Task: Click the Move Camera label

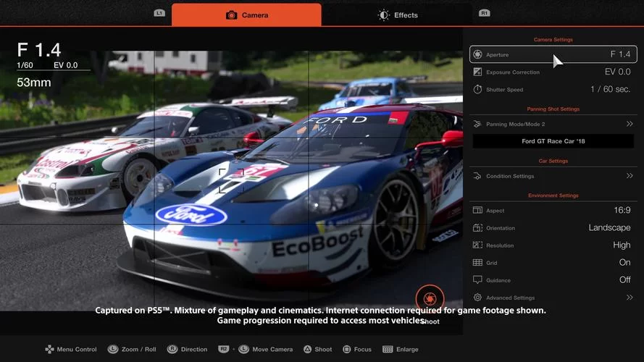Action: pyautogui.click(x=272, y=349)
